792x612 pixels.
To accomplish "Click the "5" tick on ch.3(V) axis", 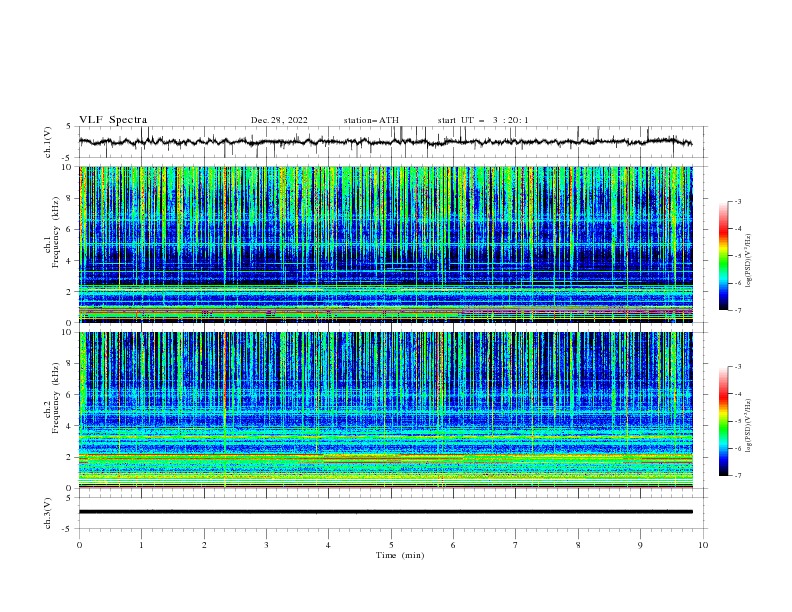I will [x=68, y=497].
